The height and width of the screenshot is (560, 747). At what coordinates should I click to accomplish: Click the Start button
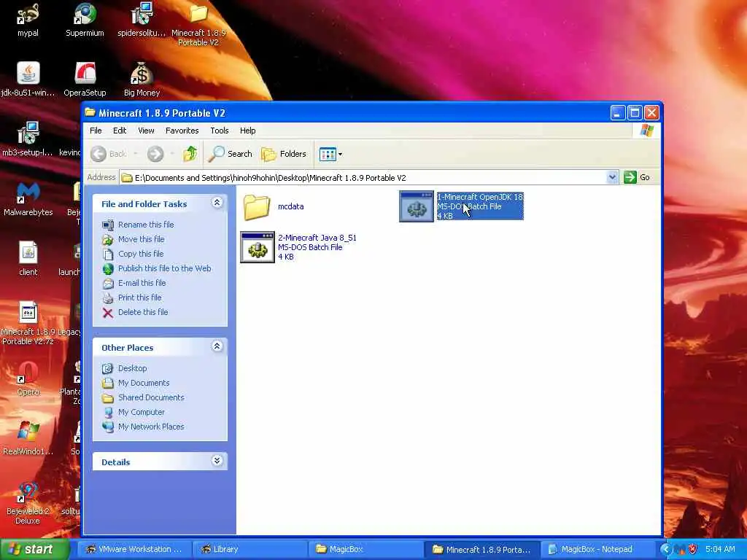tap(35, 549)
